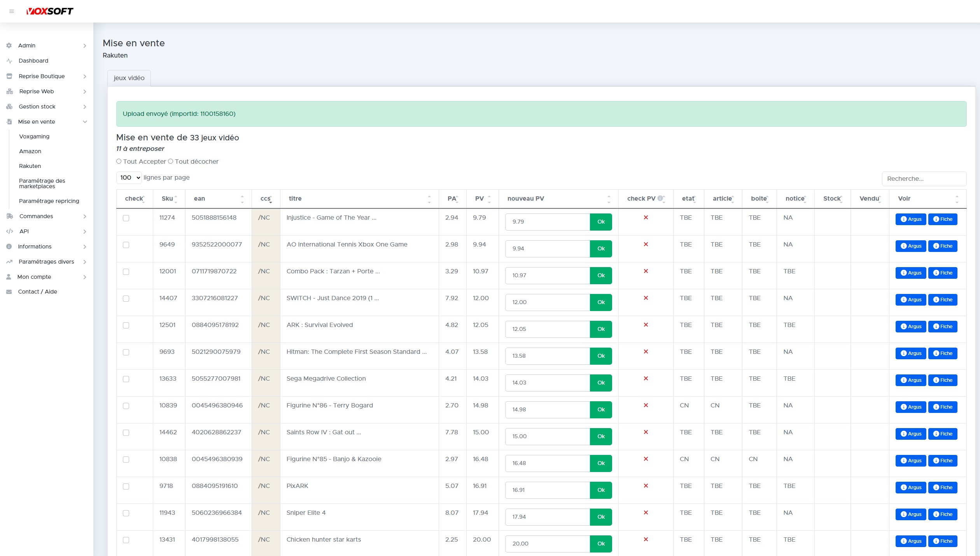Click the API code brackets icon
Screen dimensions: 980x556
coord(10,231)
